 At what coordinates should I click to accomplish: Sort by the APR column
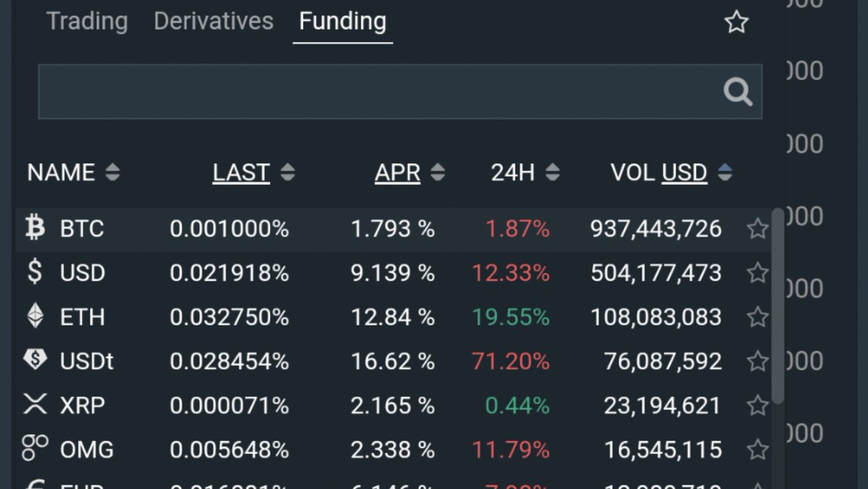[x=409, y=172]
